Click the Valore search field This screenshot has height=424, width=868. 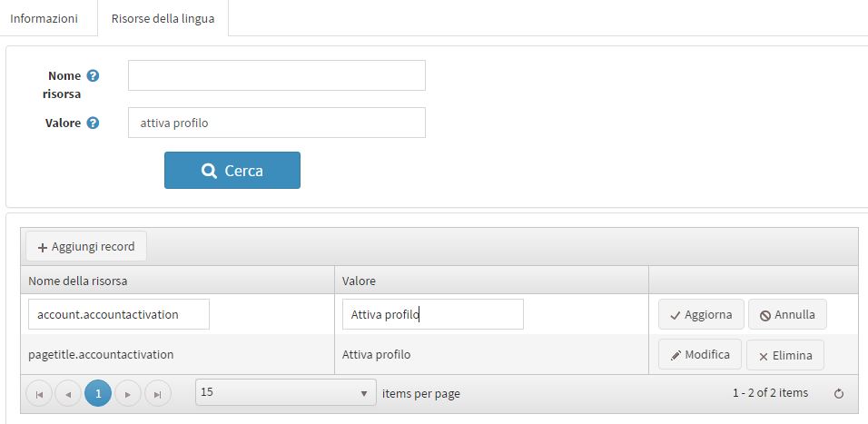coord(276,123)
